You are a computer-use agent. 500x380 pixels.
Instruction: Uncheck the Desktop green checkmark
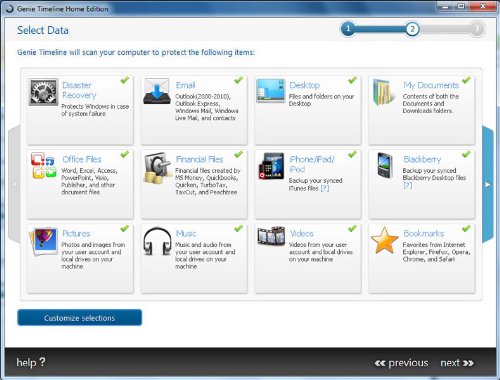pos(352,80)
